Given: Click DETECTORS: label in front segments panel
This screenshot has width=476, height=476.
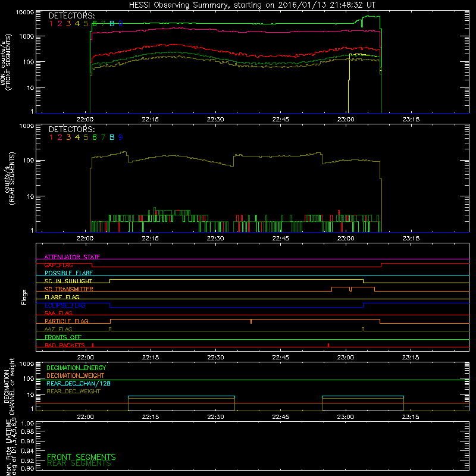Looking at the screenshot, I should 71,16.
